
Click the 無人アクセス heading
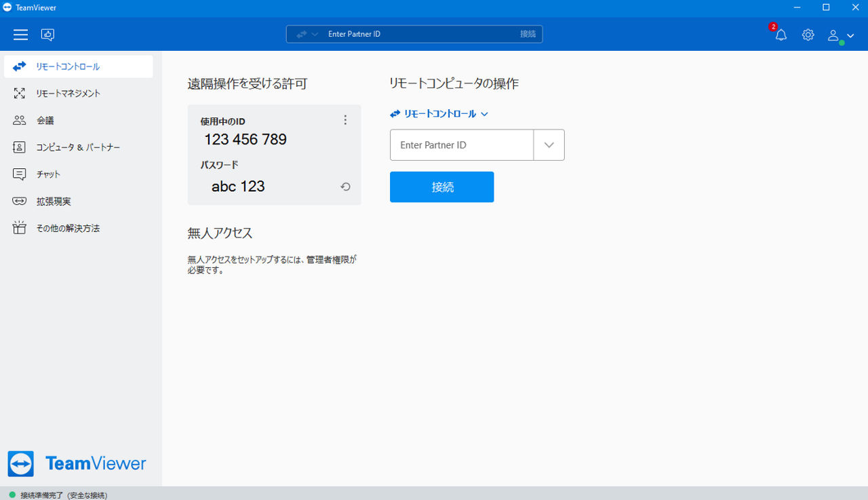pos(220,233)
